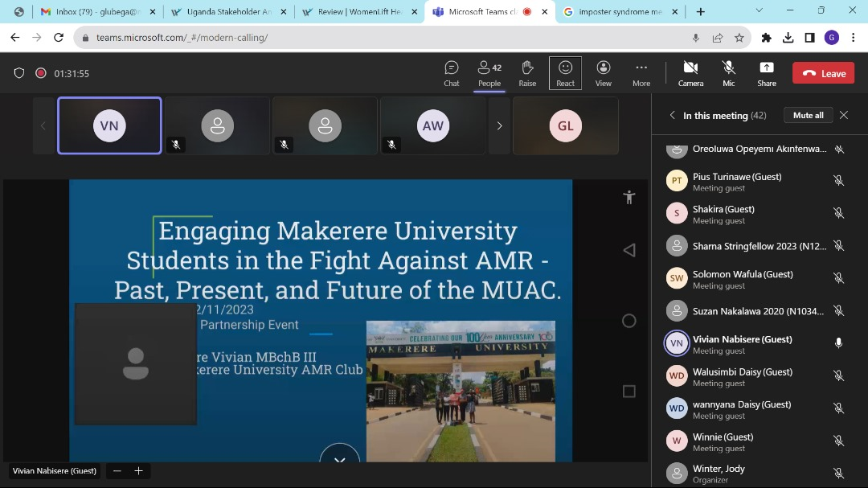Click the accessibility figure icon on stage

pyautogui.click(x=628, y=197)
